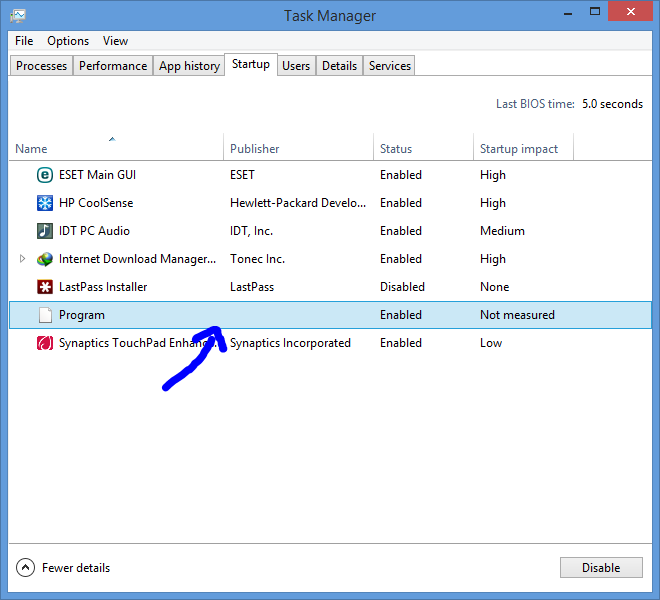The image size is (660, 600).
Task: Open the File menu
Action: [x=24, y=41]
